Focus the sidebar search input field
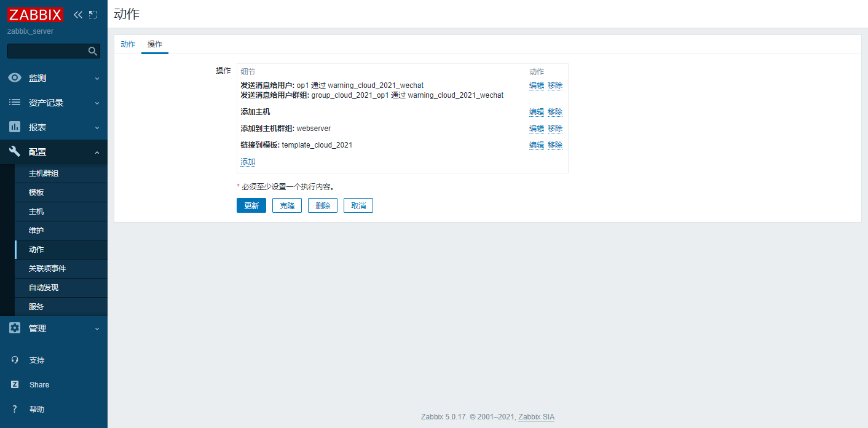The image size is (868, 428). point(47,51)
